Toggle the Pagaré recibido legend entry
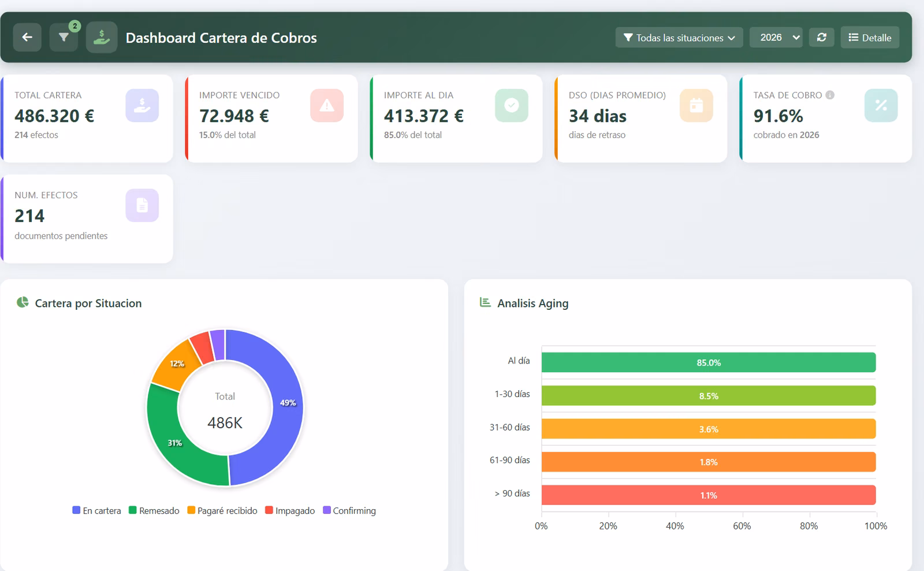Image resolution: width=924 pixels, height=571 pixels. (222, 510)
